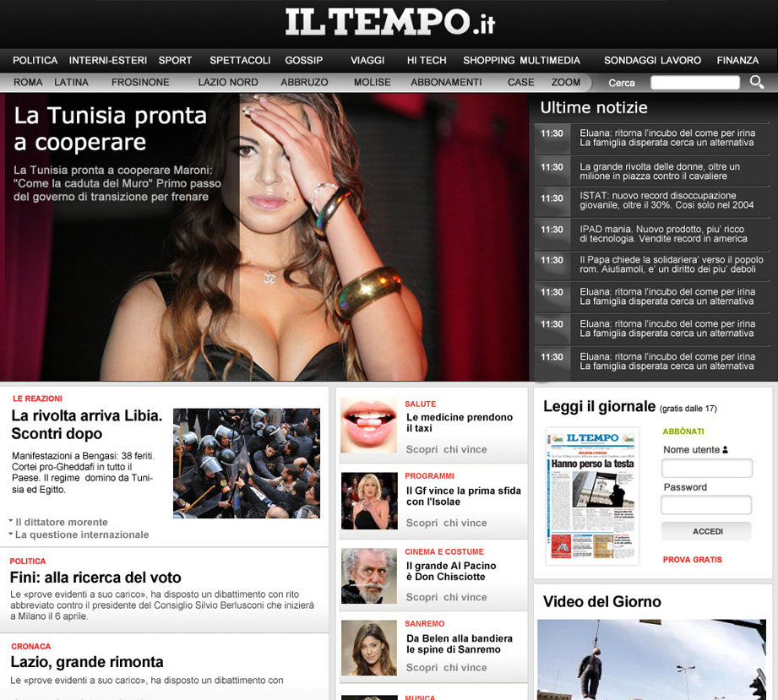Select the ABBRUZO edition
This screenshot has height=700, width=778.
click(305, 83)
